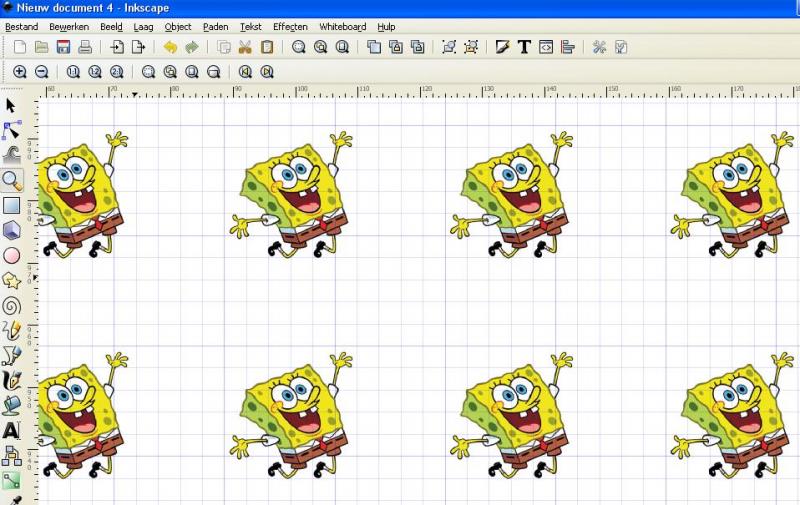Click Zoom to fit selection in second row

tap(148, 72)
